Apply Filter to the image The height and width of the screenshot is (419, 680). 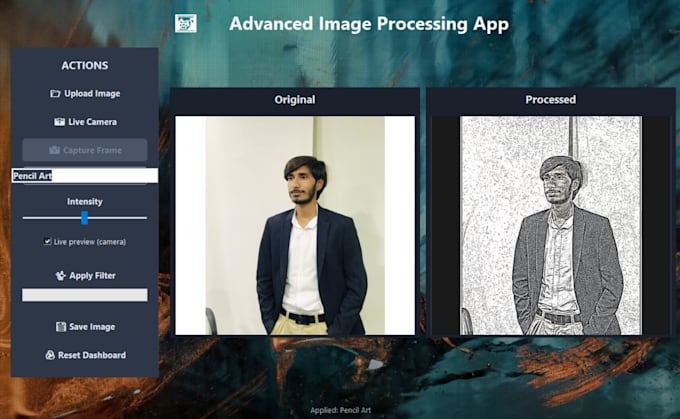tap(85, 275)
